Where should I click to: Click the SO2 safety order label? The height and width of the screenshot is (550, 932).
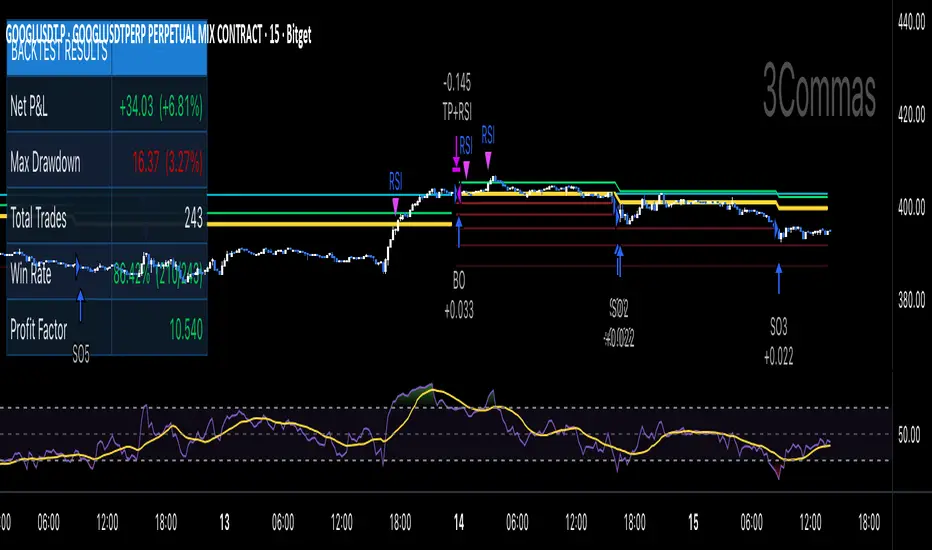pos(619,308)
